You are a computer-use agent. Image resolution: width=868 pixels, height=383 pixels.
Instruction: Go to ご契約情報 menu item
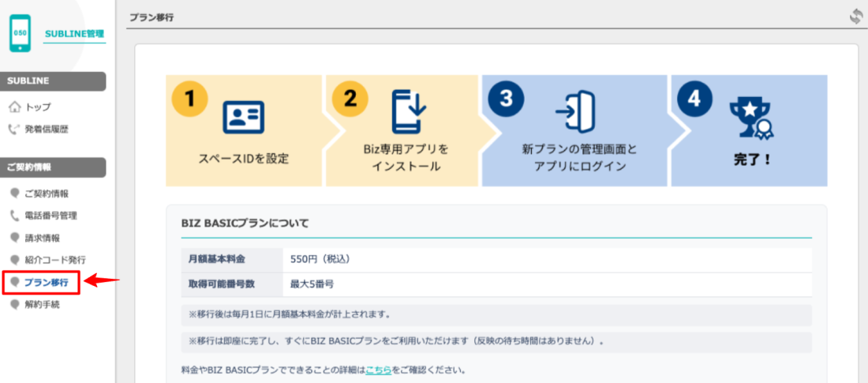click(46, 193)
